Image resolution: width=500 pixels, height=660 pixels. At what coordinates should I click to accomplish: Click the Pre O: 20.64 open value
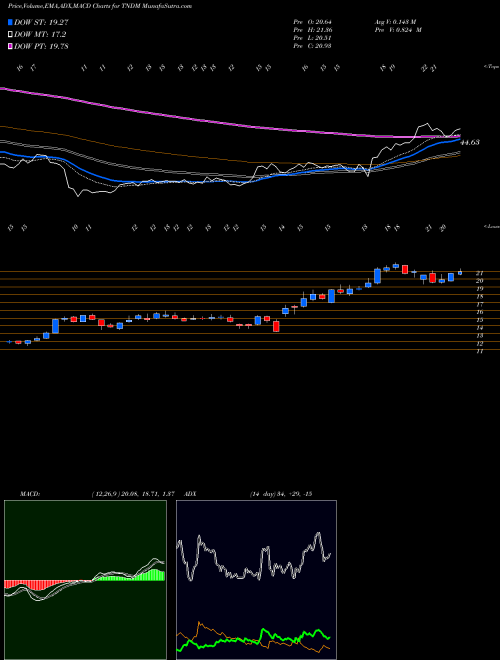coord(313,22)
